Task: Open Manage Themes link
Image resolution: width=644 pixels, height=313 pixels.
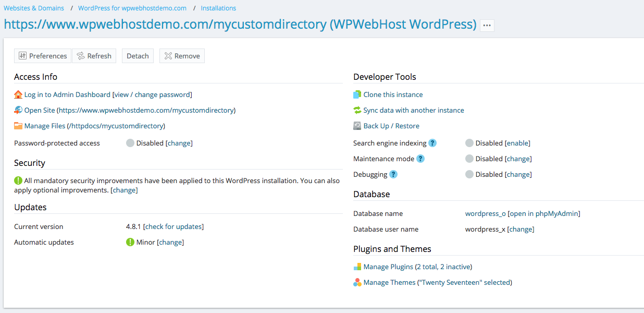Action: coord(390,282)
